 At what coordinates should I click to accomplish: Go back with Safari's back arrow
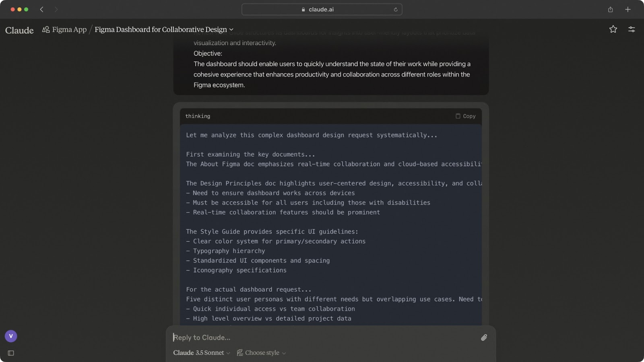(x=41, y=9)
